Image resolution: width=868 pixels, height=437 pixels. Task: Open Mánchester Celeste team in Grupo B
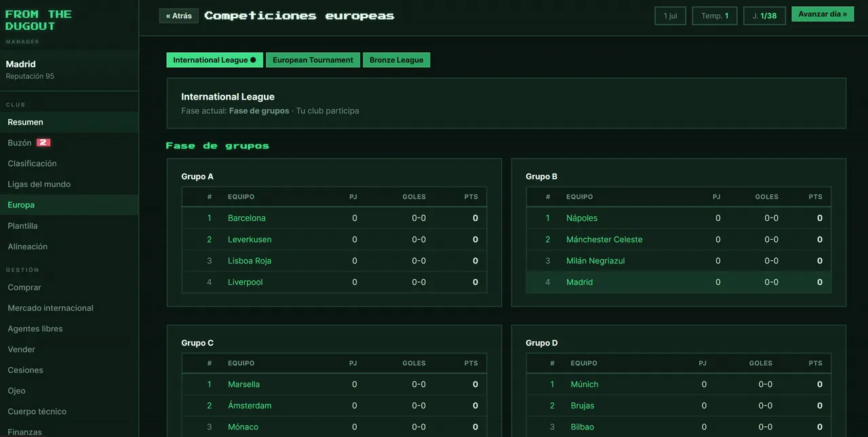[x=604, y=239]
